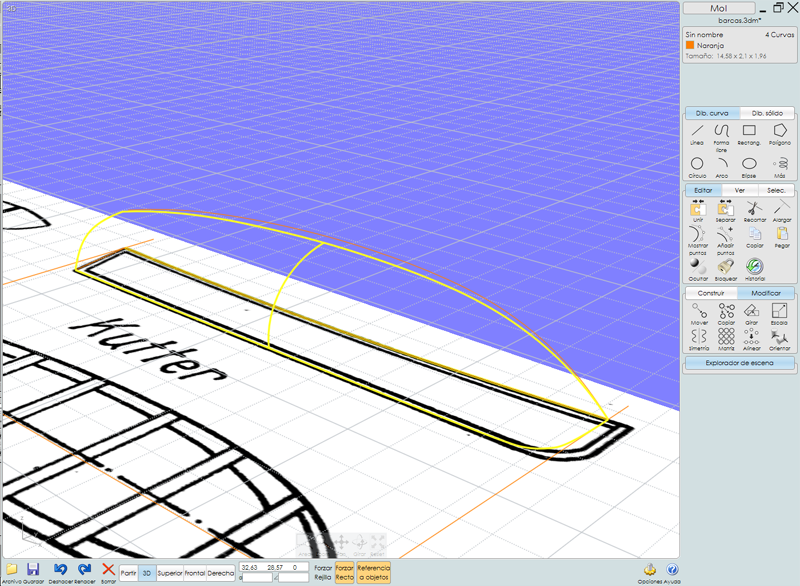Open the Historial command
The height and width of the screenshot is (586, 800).
pyautogui.click(x=755, y=269)
